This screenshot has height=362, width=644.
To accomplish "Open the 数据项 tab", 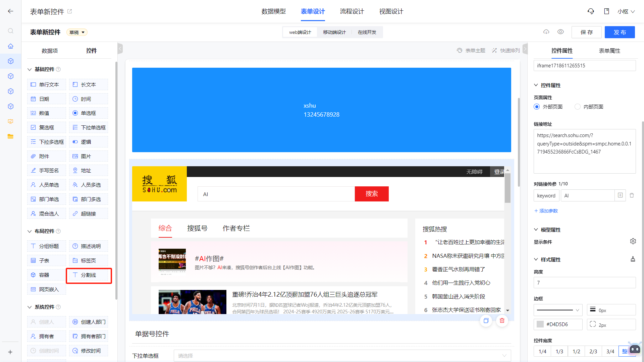I will click(x=50, y=51).
